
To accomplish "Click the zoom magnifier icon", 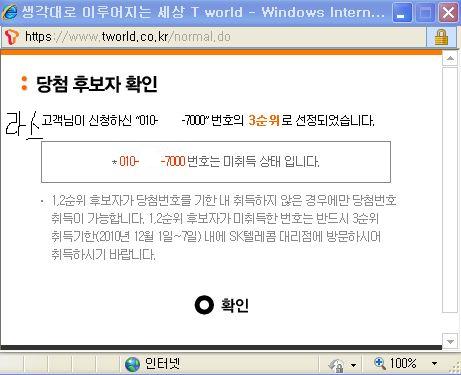I will (380, 363).
